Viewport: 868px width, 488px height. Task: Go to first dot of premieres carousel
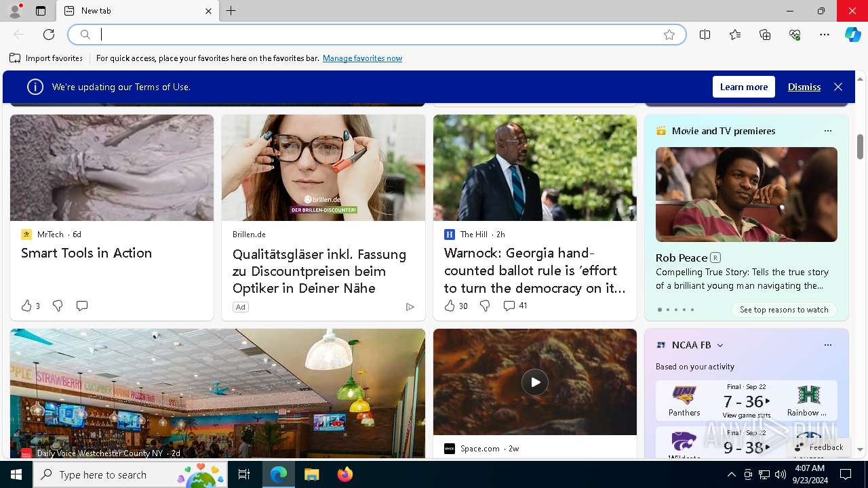coord(659,310)
